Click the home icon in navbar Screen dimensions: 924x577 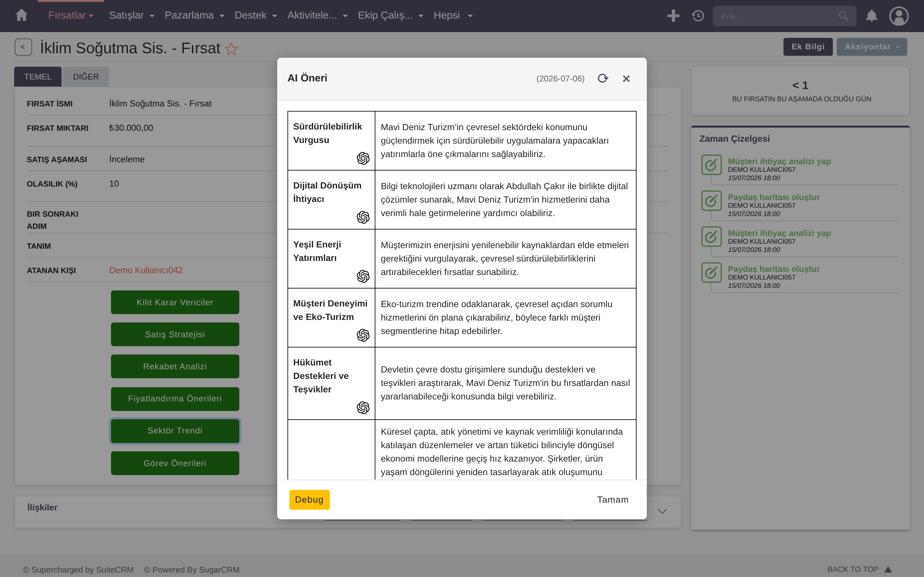21,15
